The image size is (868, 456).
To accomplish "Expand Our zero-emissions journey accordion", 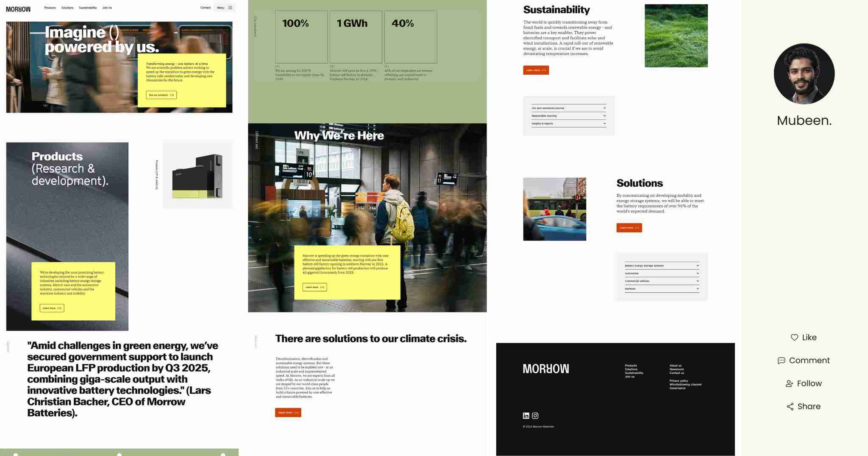I will pos(568,108).
